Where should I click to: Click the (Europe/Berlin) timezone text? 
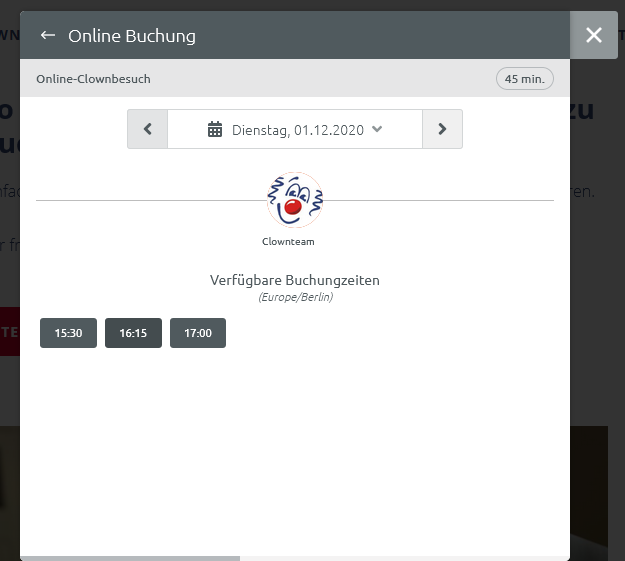click(x=296, y=297)
